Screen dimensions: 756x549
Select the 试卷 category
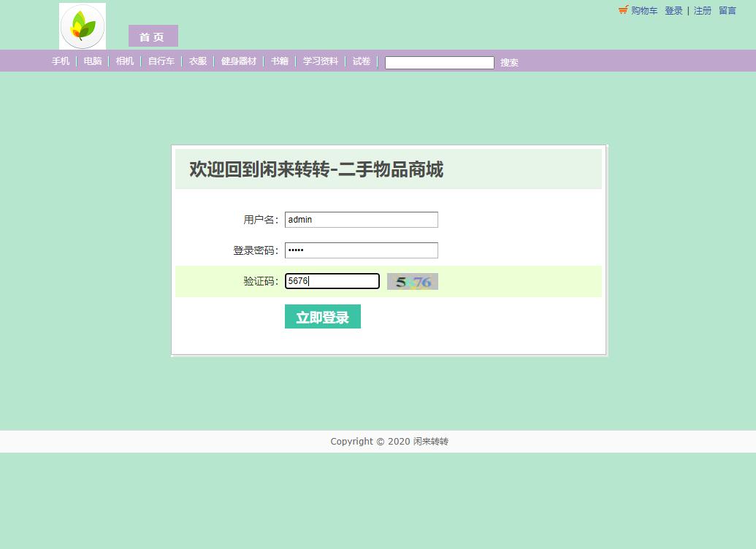pos(361,61)
